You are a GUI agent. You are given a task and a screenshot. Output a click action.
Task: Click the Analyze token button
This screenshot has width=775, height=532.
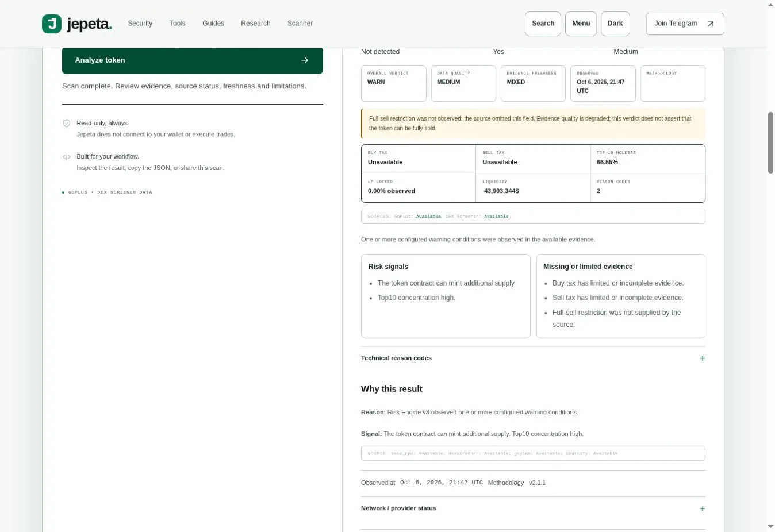click(x=193, y=60)
